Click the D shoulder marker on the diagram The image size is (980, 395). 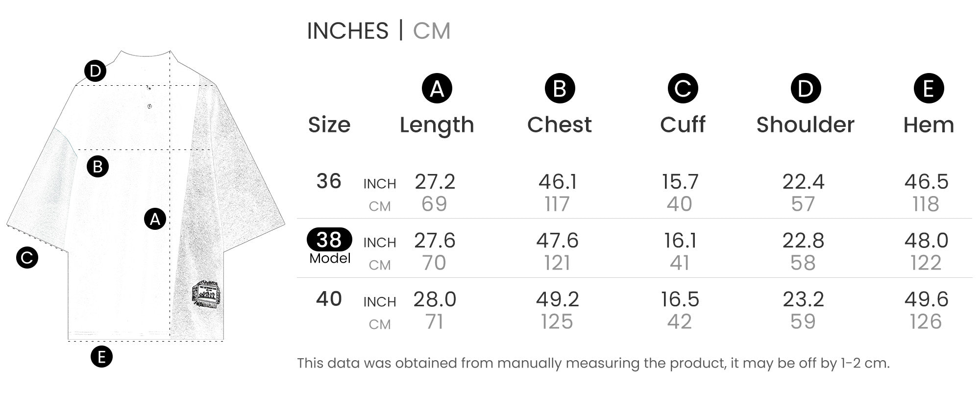click(x=95, y=71)
